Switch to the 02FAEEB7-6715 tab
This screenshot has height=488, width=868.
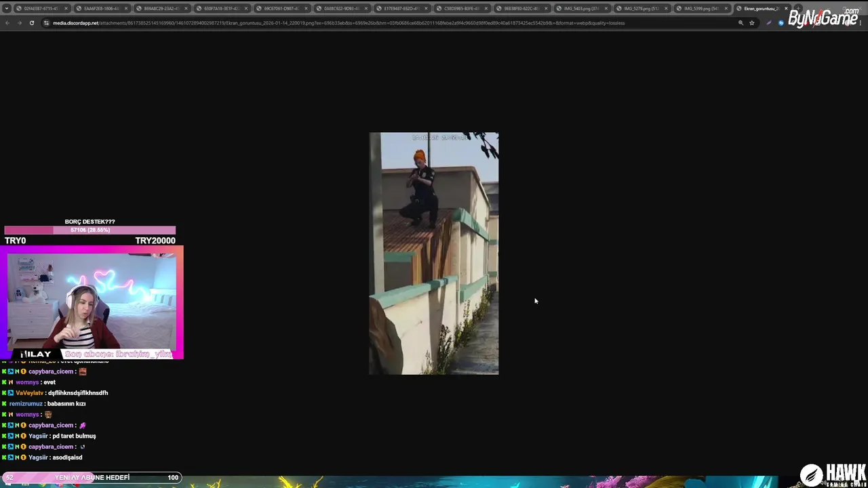(41, 9)
